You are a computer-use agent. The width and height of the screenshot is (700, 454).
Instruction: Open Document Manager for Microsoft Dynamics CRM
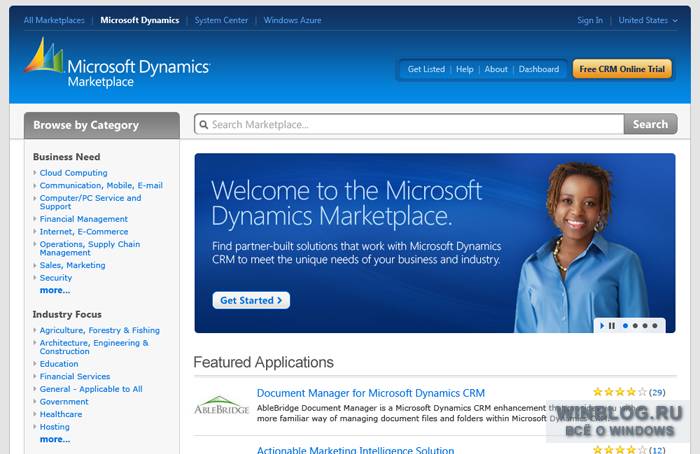click(x=371, y=393)
